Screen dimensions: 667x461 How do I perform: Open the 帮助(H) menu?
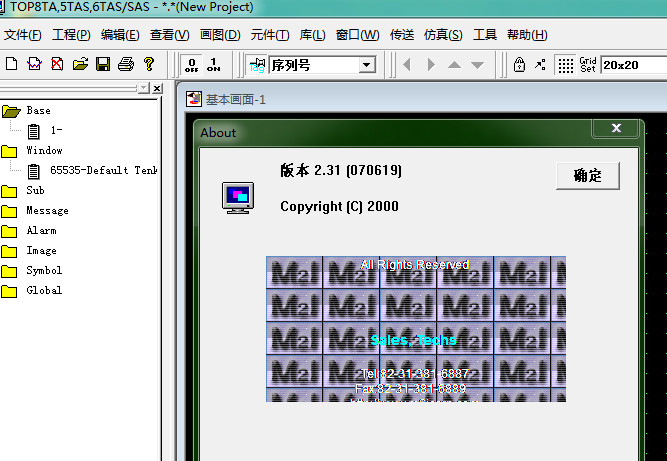pos(527,35)
